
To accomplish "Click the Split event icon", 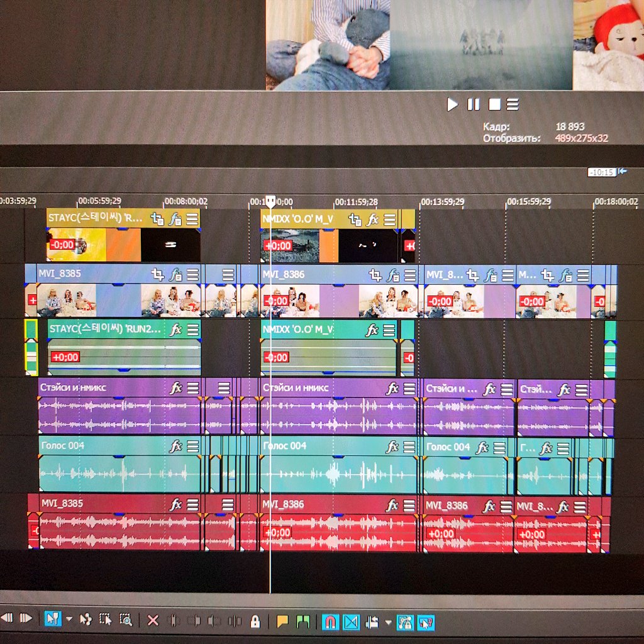I will 235,621.
